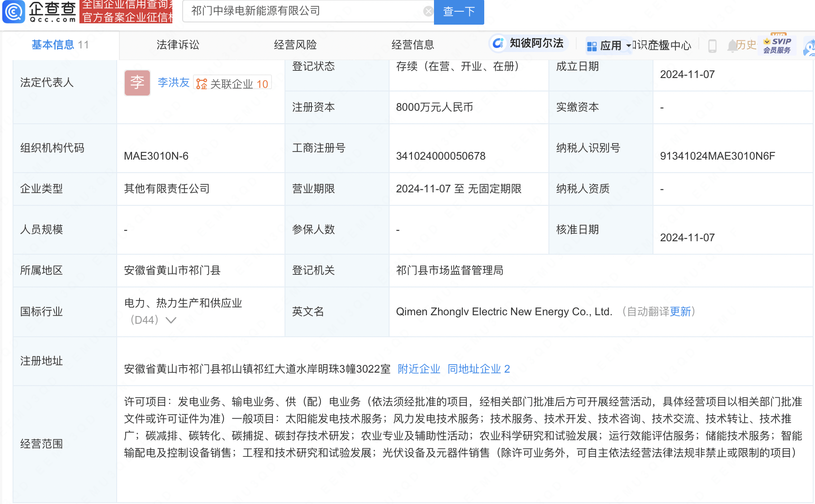Open the mobile app download icon
Viewport: 815px width, 504px height.
[713, 45]
